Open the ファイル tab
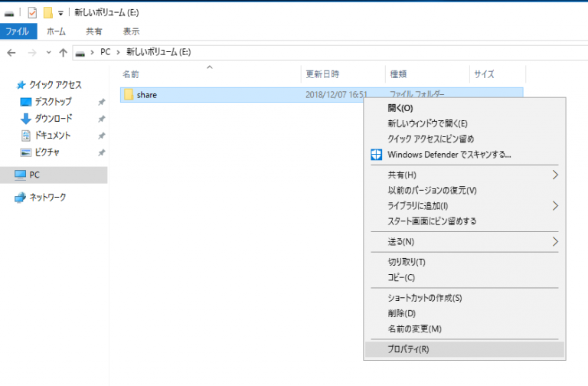 pos(18,31)
